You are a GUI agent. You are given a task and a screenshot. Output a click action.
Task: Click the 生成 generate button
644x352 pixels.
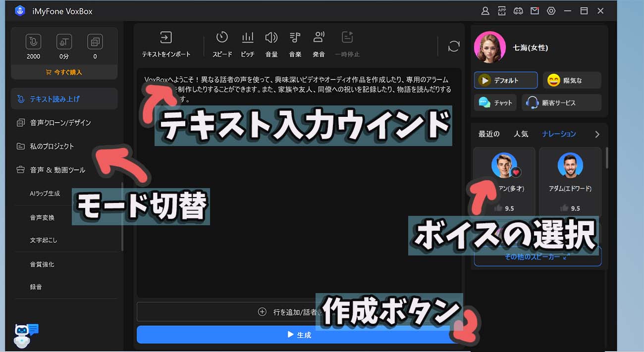tap(299, 335)
